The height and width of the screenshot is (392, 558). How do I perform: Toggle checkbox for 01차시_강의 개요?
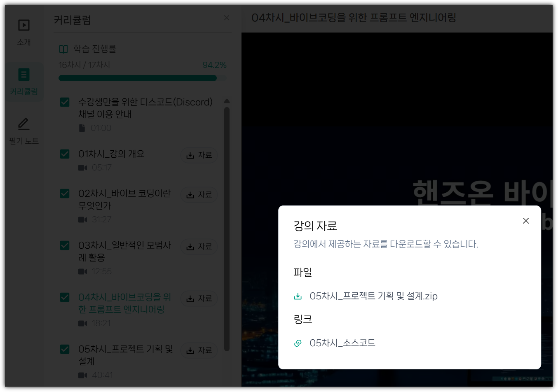tap(65, 154)
